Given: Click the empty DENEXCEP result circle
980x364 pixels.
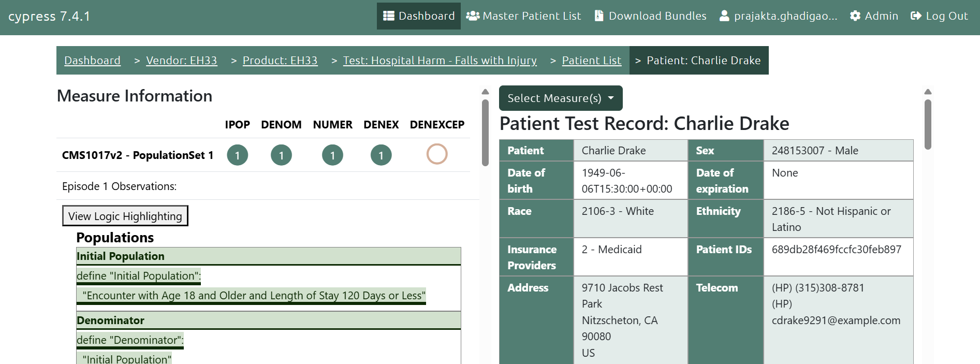Looking at the screenshot, I should 436,154.
